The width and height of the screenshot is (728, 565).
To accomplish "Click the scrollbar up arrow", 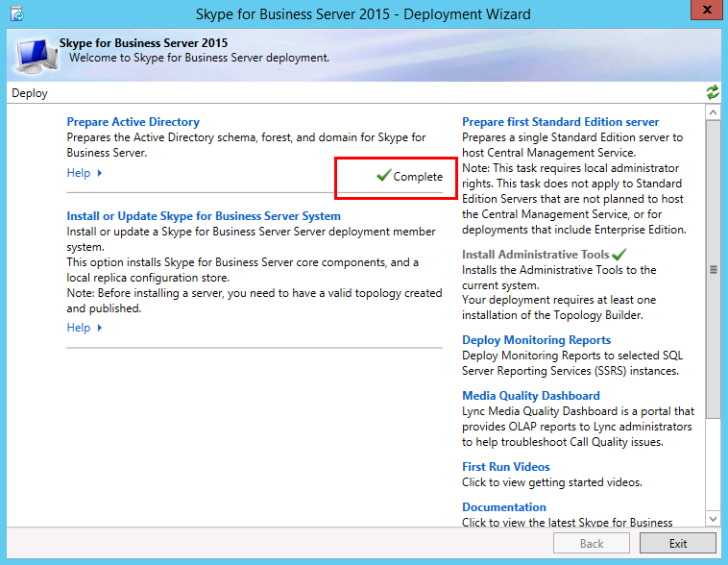I will coord(714,112).
